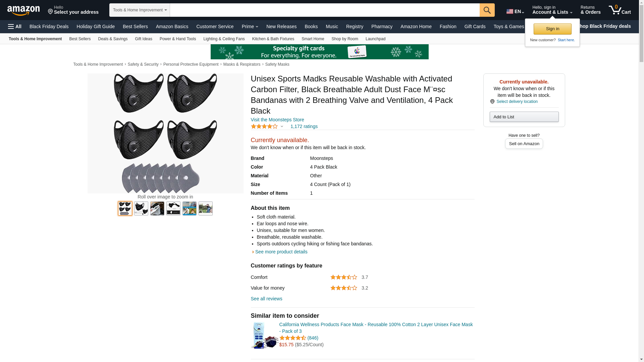Open the shopping cart icon
This screenshot has height=362, width=644.
click(x=620, y=10)
